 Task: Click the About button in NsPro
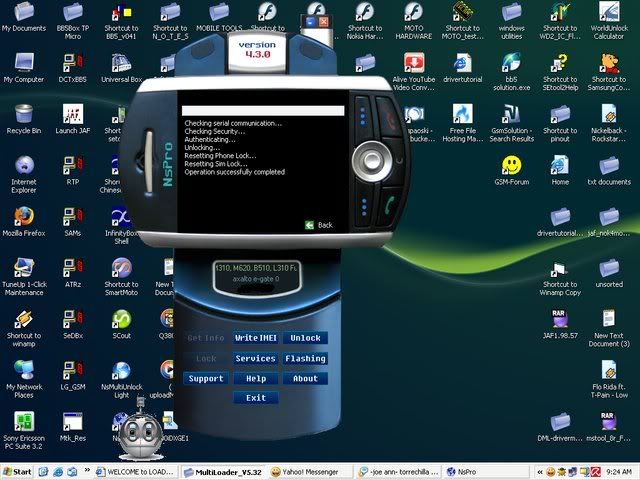coord(305,378)
